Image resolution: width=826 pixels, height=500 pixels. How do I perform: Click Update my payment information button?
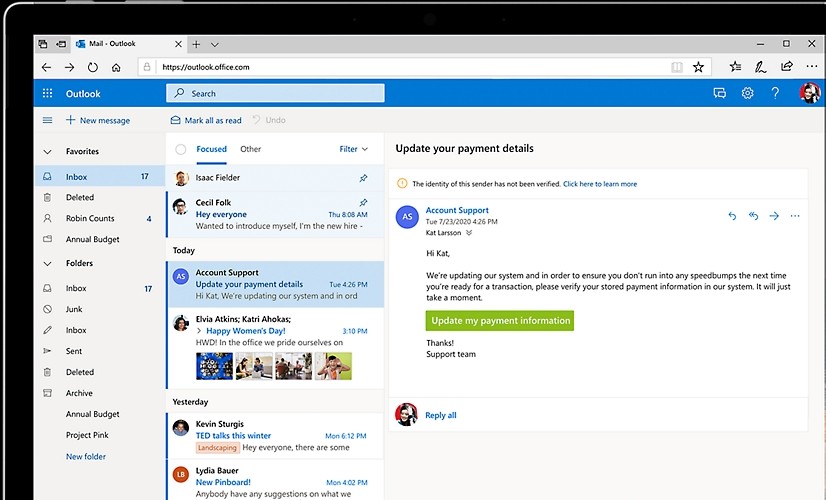(x=500, y=320)
